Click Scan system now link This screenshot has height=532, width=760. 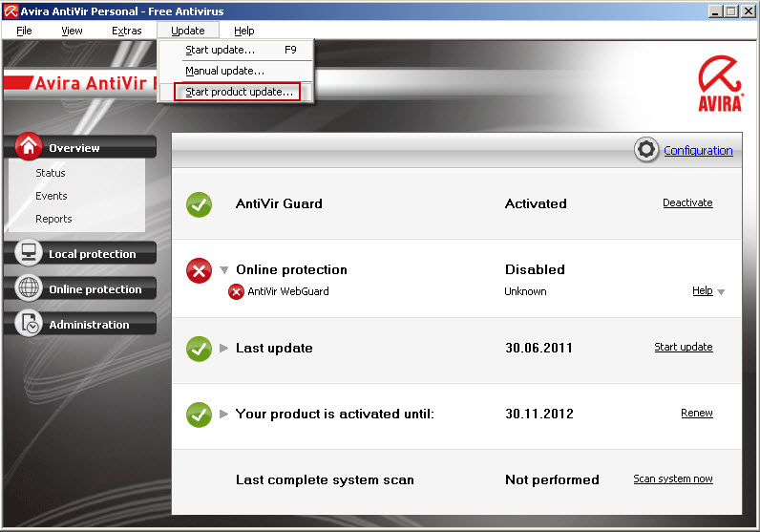[673, 479]
